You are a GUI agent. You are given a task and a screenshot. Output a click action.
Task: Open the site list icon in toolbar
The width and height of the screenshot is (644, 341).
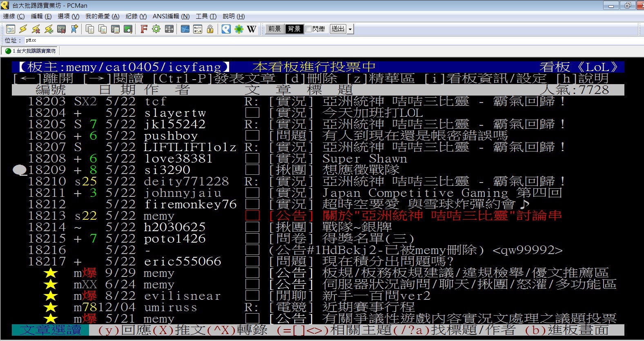(11, 29)
